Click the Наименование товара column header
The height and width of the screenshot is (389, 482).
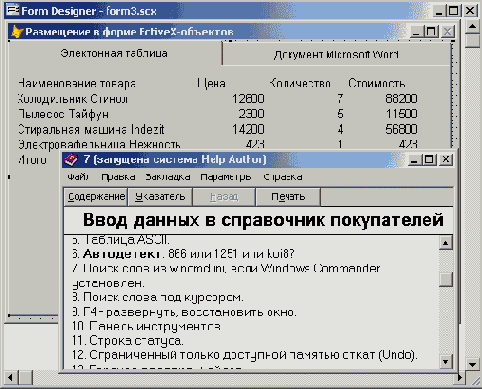pyautogui.click(x=77, y=83)
